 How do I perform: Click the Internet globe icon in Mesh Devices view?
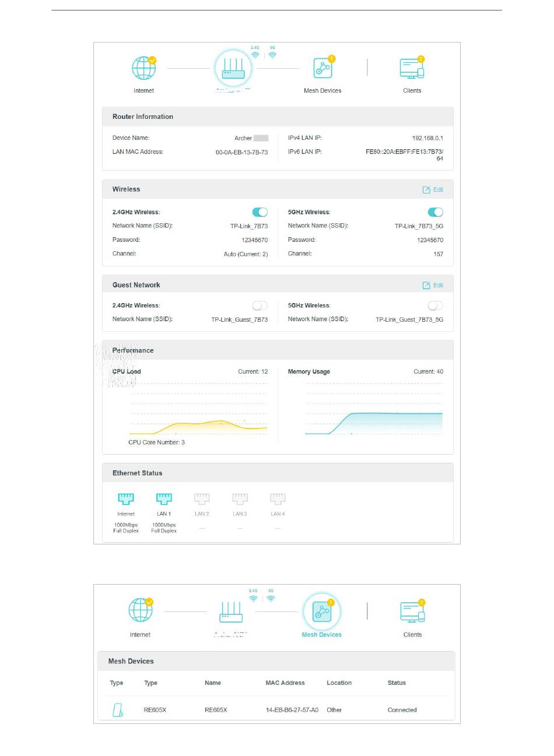click(x=141, y=611)
